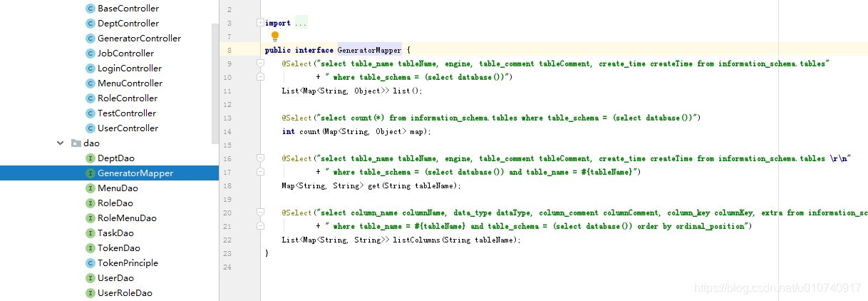Viewport: 868px width, 301px height.
Task: Open RoleDao interface file
Action: point(116,203)
